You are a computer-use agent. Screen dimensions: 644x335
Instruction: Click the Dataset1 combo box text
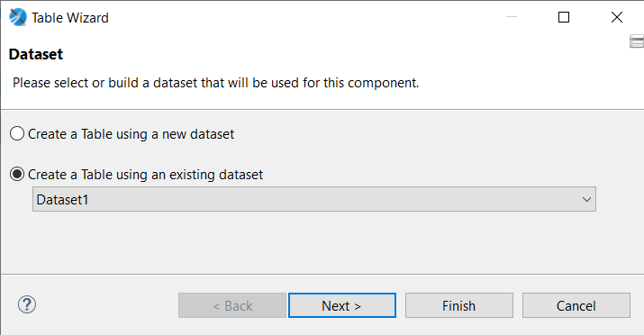coord(62,200)
